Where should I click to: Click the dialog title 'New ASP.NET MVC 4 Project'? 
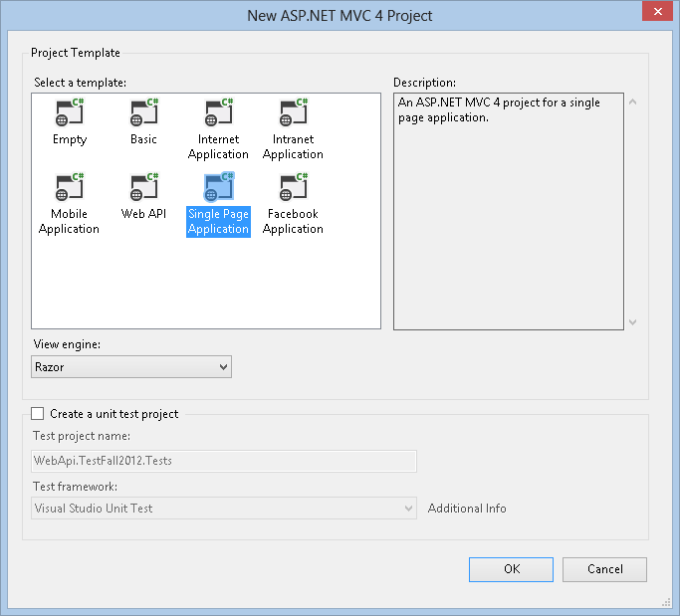[340, 16]
